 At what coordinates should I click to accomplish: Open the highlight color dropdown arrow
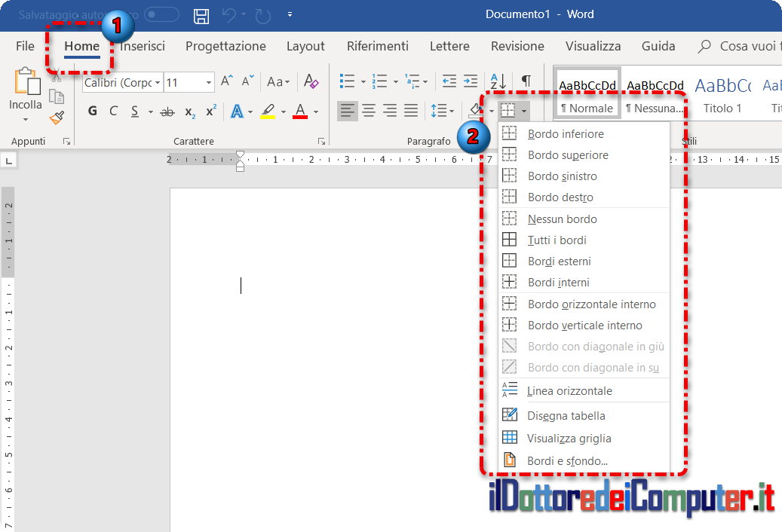point(284,112)
